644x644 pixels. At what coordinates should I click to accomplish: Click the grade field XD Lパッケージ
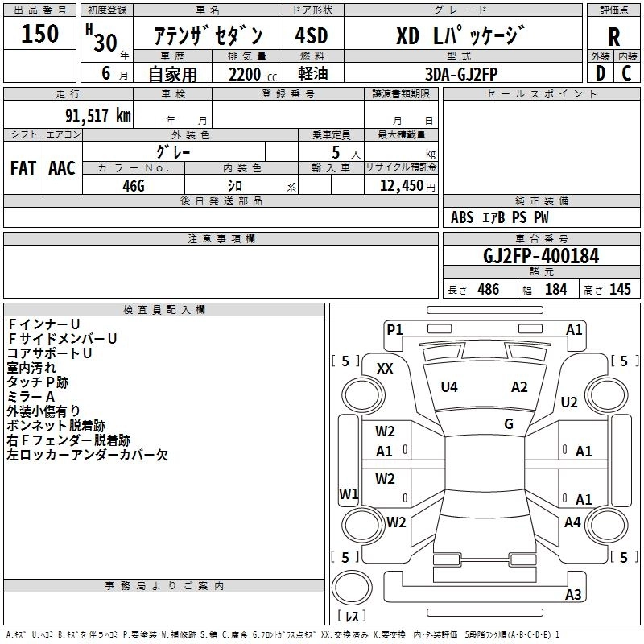[460, 36]
